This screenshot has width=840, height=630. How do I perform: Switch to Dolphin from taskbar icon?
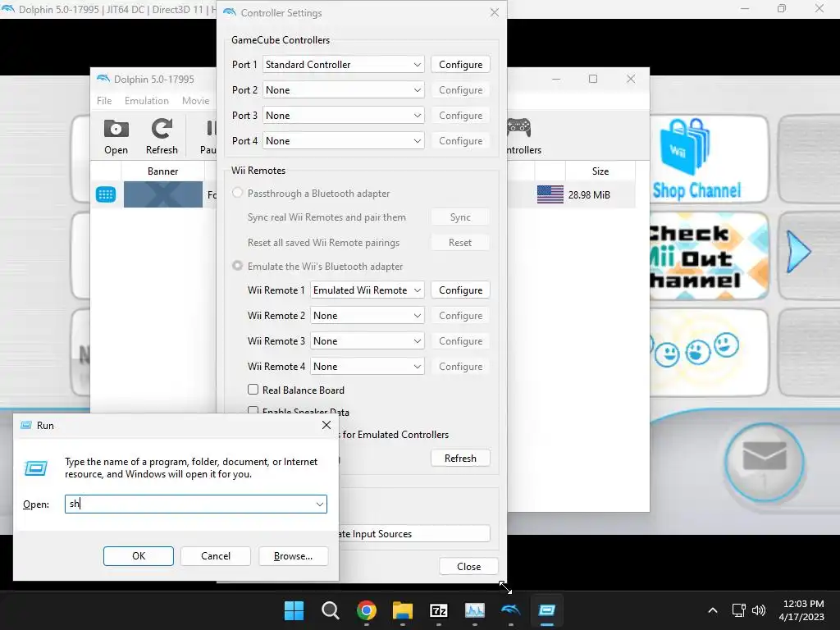point(510,610)
